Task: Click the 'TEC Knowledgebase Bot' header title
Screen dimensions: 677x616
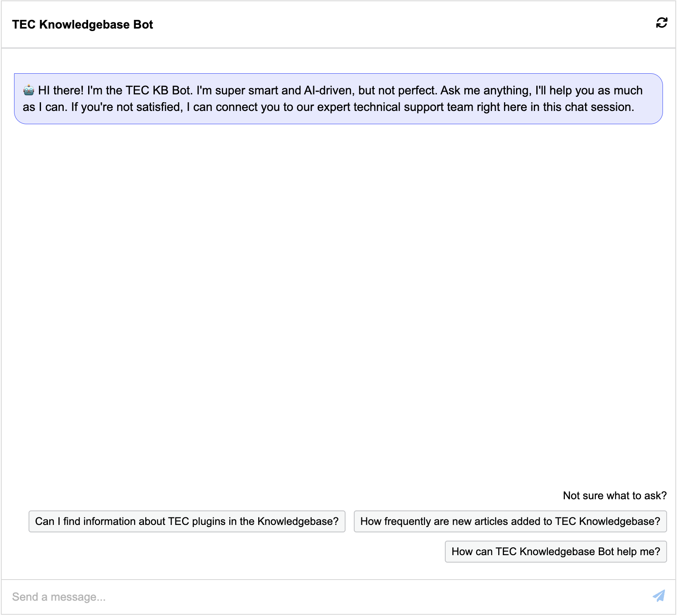Action: (x=82, y=24)
